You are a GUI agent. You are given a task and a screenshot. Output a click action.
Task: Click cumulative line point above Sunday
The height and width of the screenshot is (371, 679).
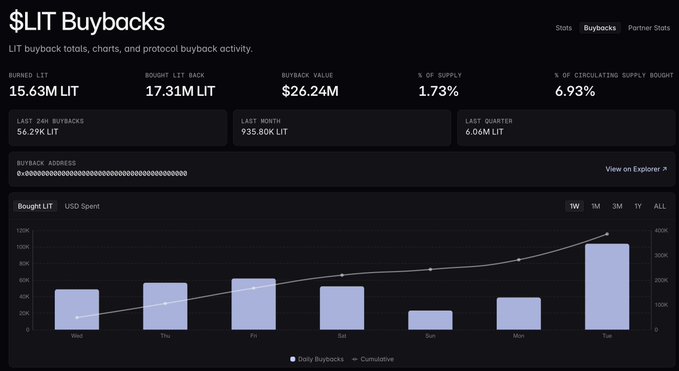click(430, 269)
